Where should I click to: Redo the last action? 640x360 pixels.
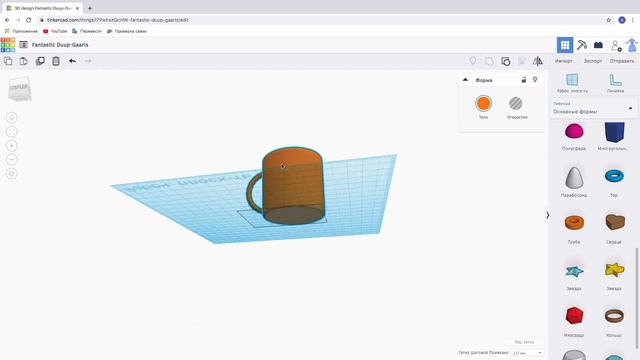tap(88, 61)
